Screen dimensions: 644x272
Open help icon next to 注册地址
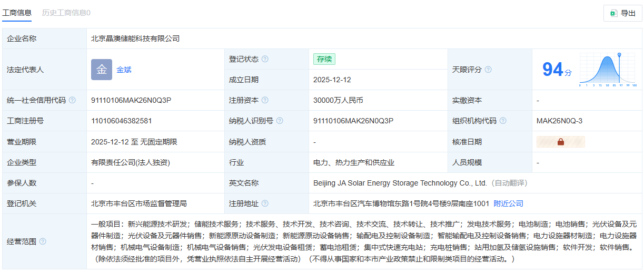[x=265, y=203]
